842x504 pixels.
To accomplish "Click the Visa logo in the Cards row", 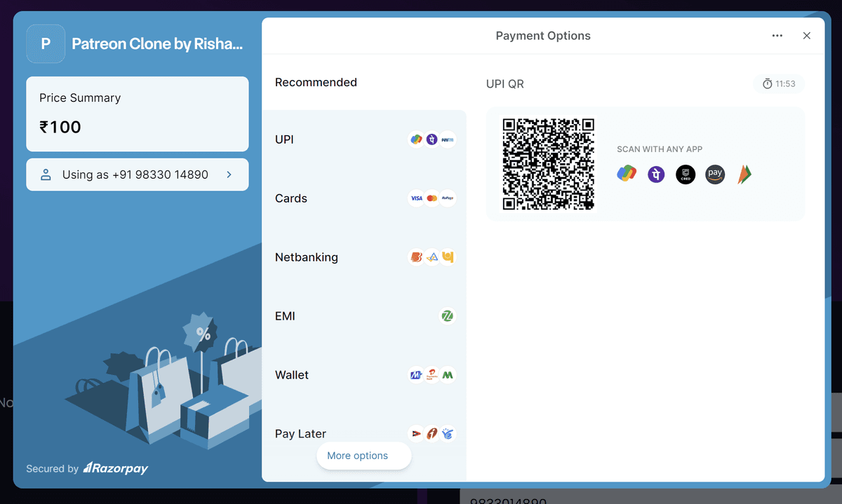I will [x=417, y=198].
